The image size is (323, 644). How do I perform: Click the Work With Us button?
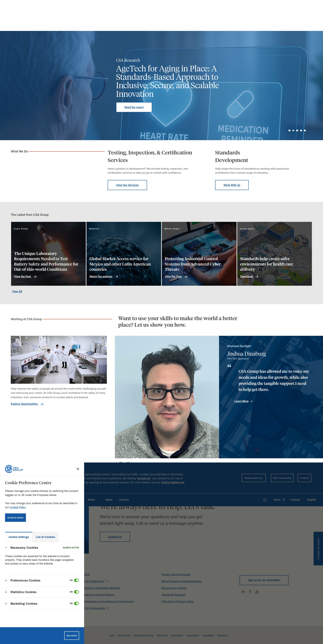(x=232, y=185)
